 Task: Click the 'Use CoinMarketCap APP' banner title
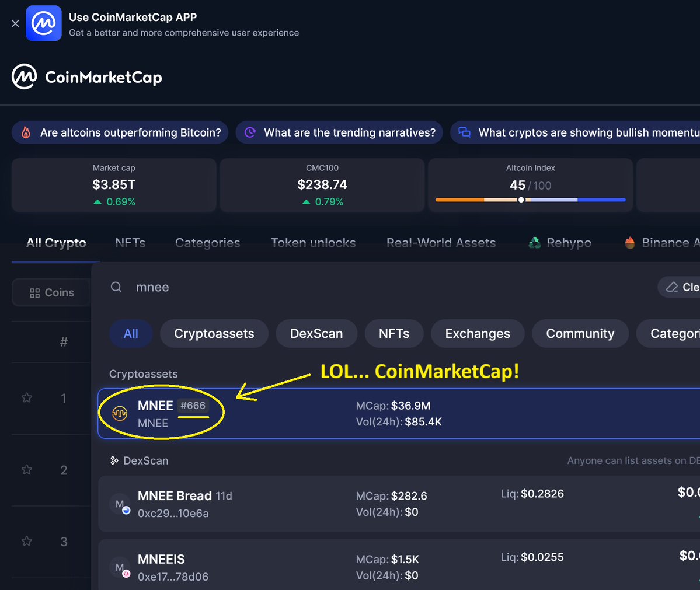click(133, 17)
